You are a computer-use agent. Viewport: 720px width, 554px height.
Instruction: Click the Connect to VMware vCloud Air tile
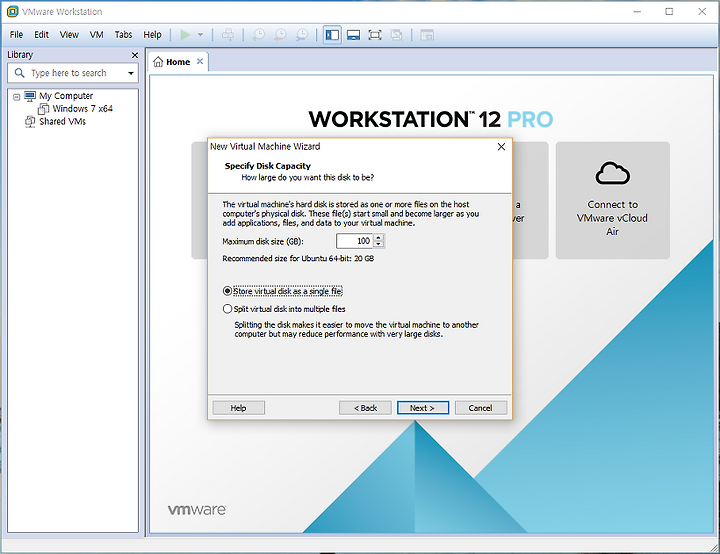613,200
